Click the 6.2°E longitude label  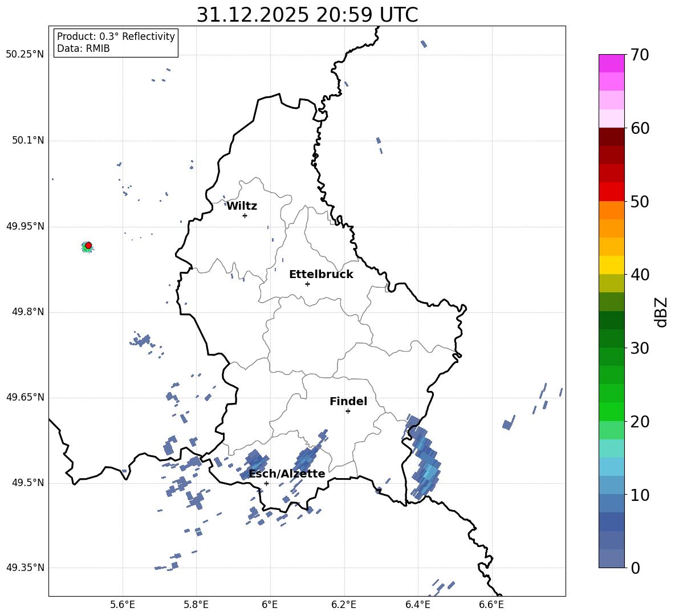tap(344, 605)
